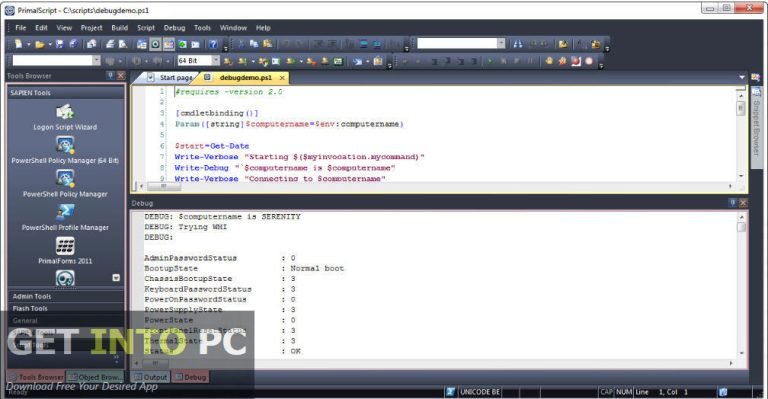The width and height of the screenshot is (768, 399).
Task: Click the Find binoculars icon
Action: [x=518, y=44]
